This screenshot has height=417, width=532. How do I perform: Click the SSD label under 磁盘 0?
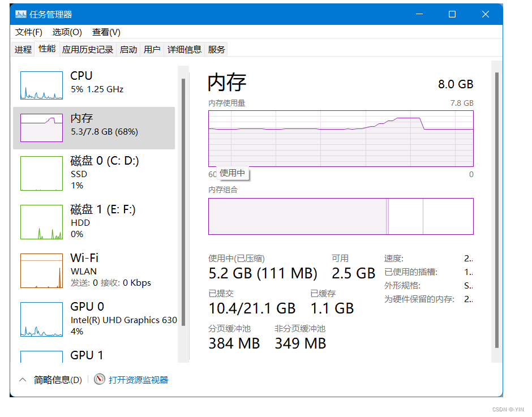pos(79,174)
